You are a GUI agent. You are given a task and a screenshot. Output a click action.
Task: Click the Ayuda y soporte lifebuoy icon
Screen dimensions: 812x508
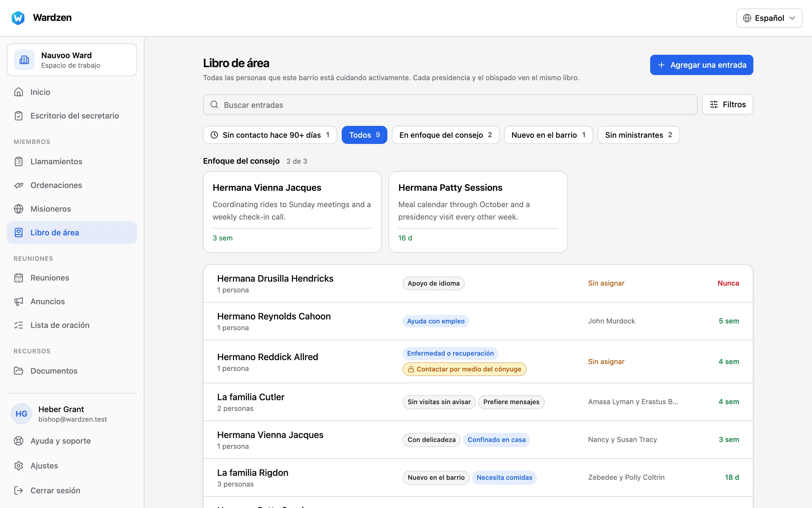click(x=19, y=441)
